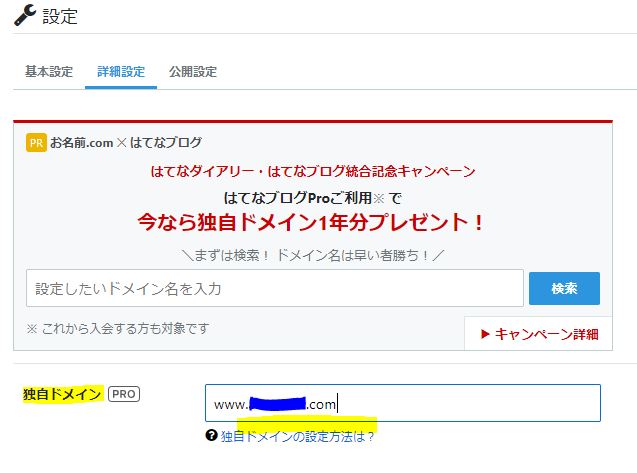Click the はてなダイアリー・はてなブログ統合記念キャンペーン title
Screen dimensions: 637x473
point(313,171)
